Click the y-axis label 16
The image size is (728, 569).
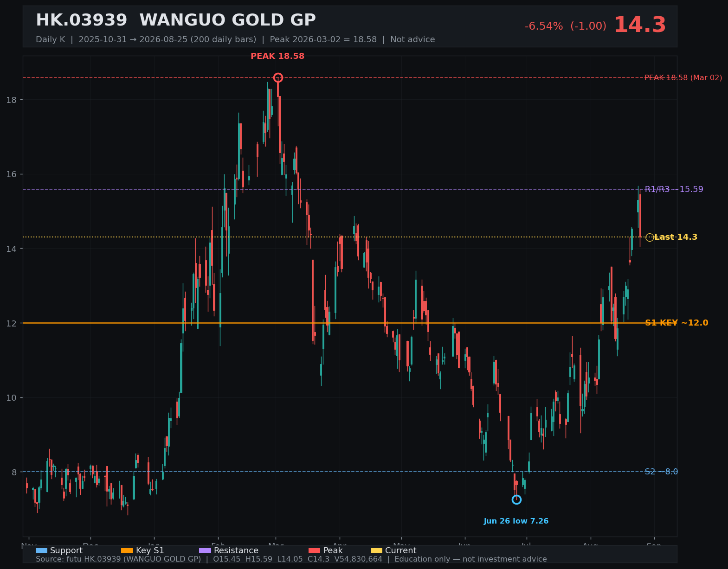point(12,174)
